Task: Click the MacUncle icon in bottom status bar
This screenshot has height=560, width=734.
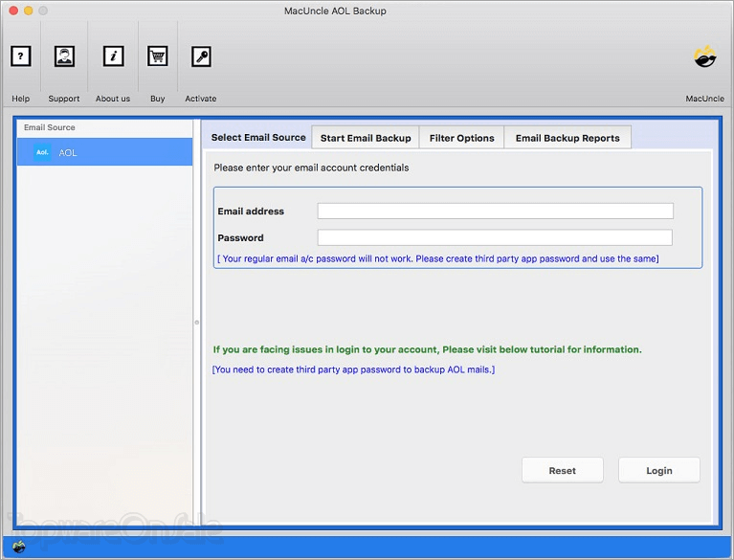Action: (19, 547)
